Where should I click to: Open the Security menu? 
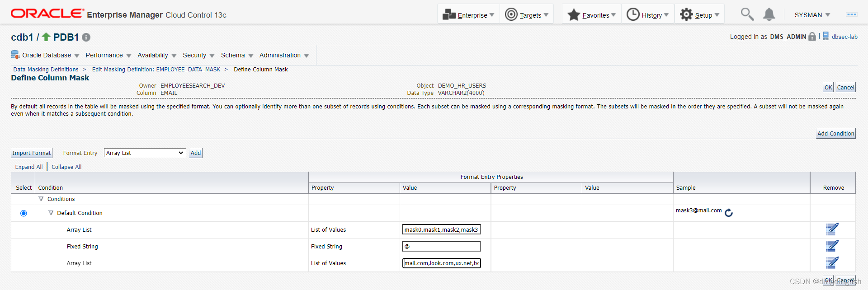point(198,55)
